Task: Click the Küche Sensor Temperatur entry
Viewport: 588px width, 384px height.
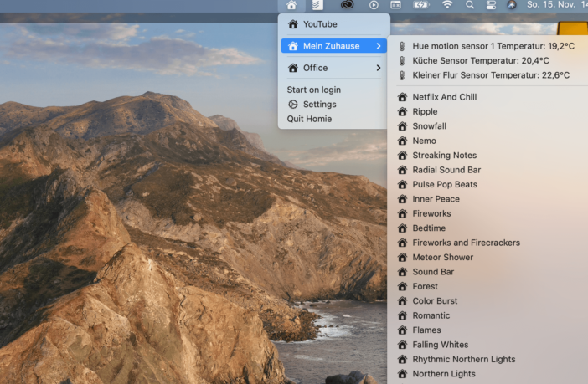Action: tap(480, 61)
